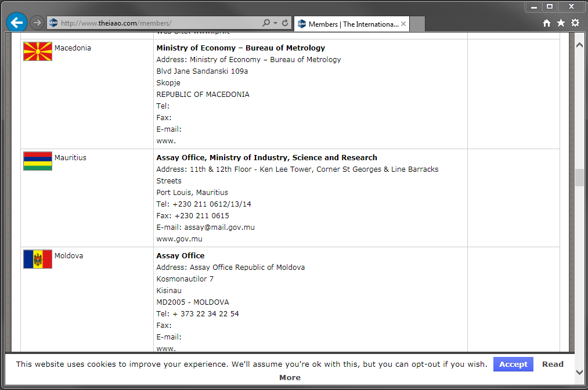Click the Ministry of Economy – Bureau of Metrology heading

pos(241,48)
